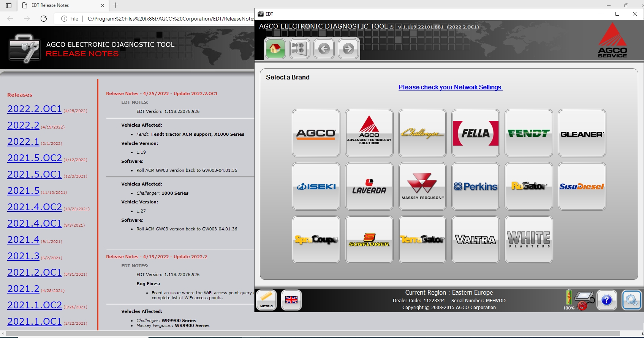Click the 'Current Region : Eastern Europe' status text
Viewport: 644px width, 338px height.
click(x=449, y=292)
